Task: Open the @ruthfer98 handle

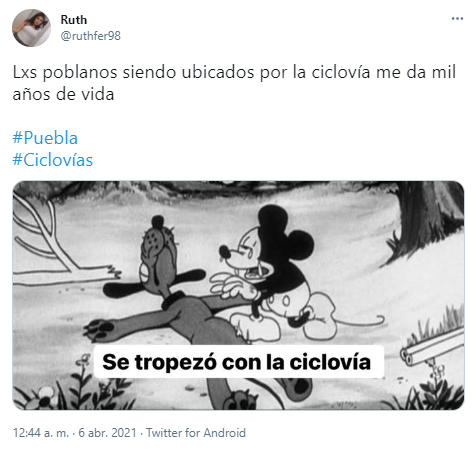Action: pos(91,36)
